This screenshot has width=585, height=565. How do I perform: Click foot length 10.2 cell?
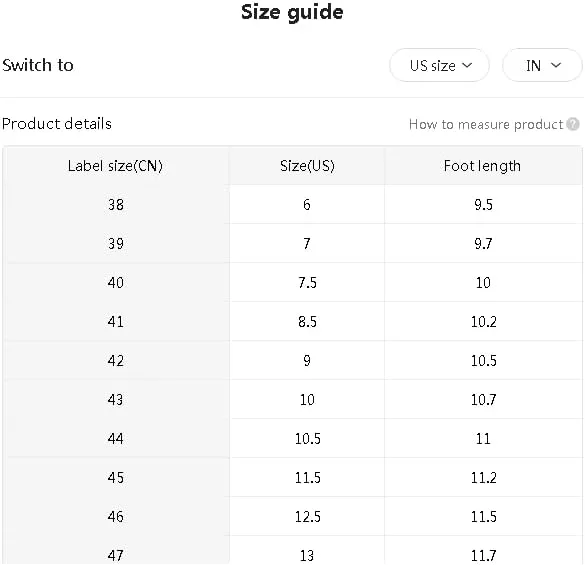pos(484,322)
